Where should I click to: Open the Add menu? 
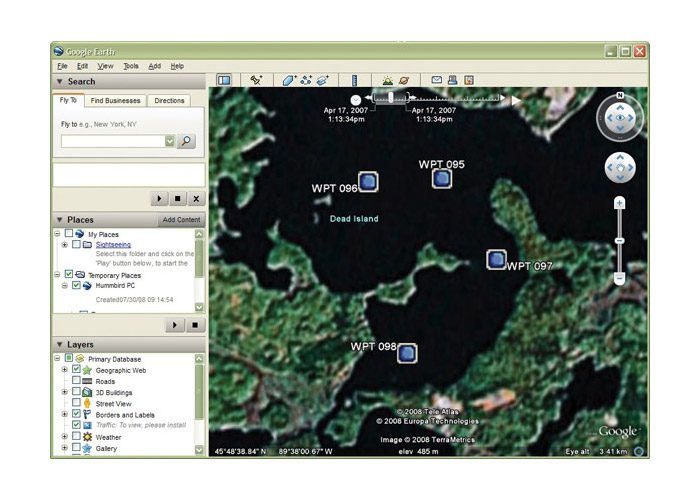[154, 66]
